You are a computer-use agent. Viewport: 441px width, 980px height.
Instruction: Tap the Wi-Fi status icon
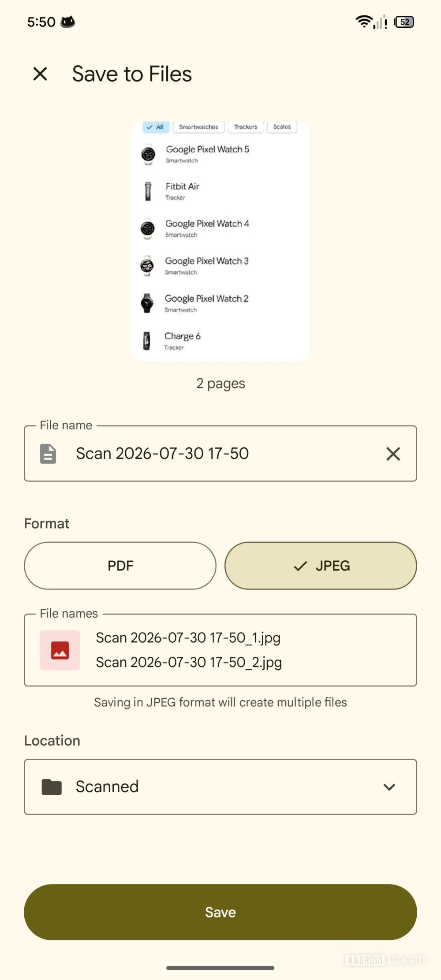[364, 22]
